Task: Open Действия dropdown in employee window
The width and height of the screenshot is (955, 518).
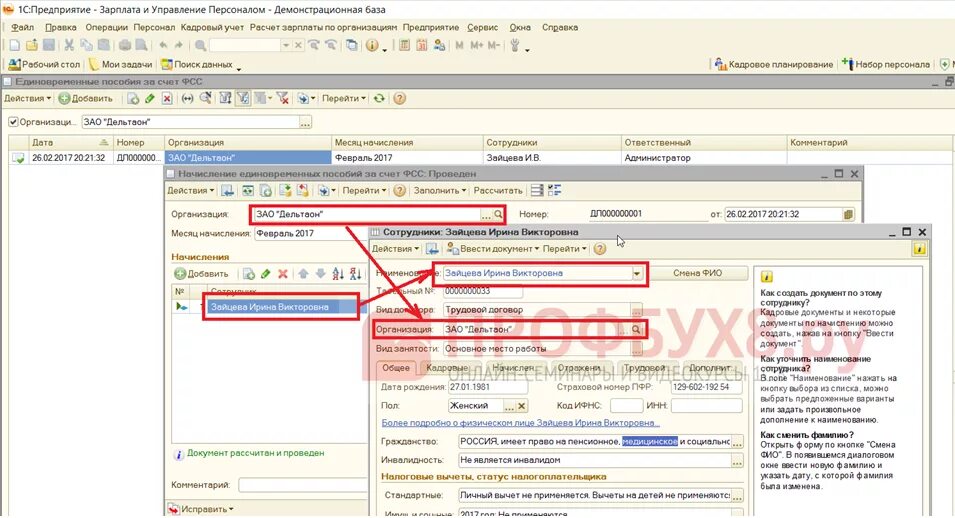Action: point(395,249)
